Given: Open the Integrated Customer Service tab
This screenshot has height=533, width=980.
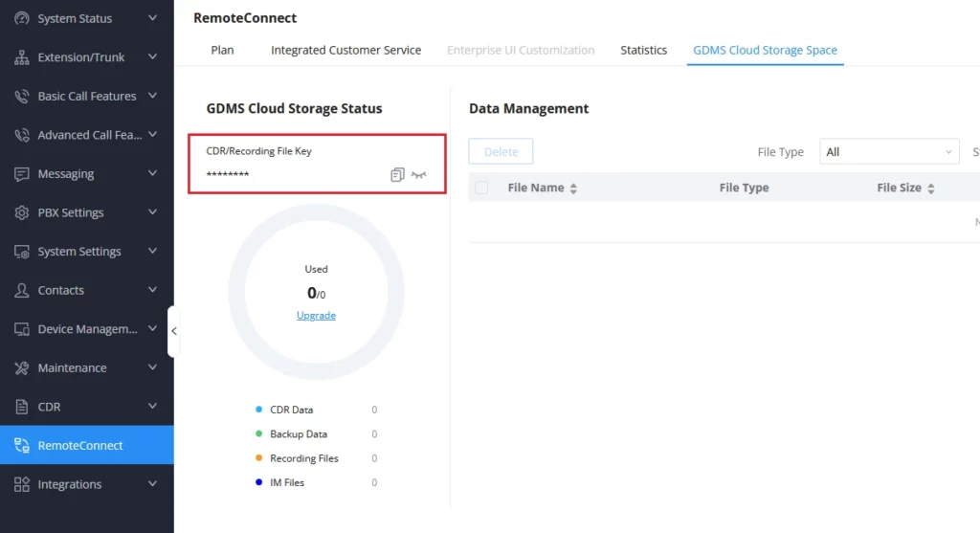Looking at the screenshot, I should (345, 50).
